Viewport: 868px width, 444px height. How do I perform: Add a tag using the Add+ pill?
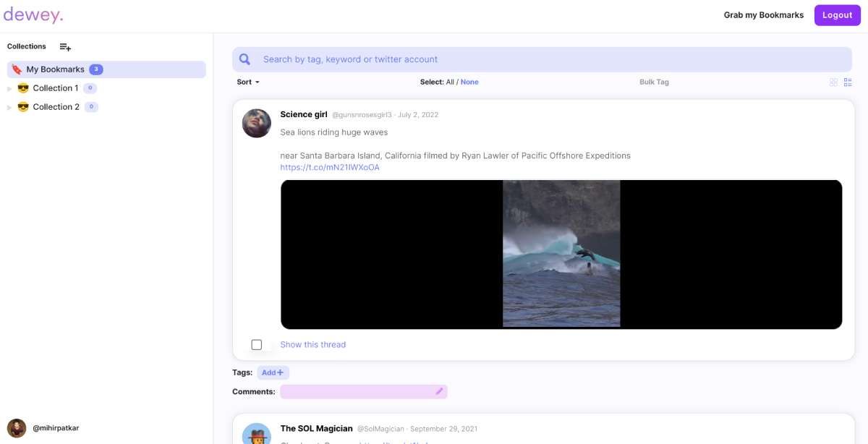(273, 372)
